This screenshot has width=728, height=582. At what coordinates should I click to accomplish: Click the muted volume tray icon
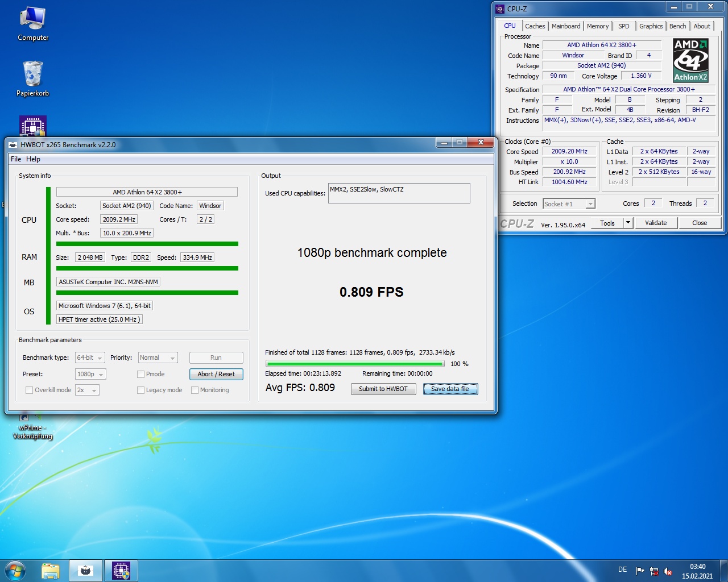[x=668, y=571]
